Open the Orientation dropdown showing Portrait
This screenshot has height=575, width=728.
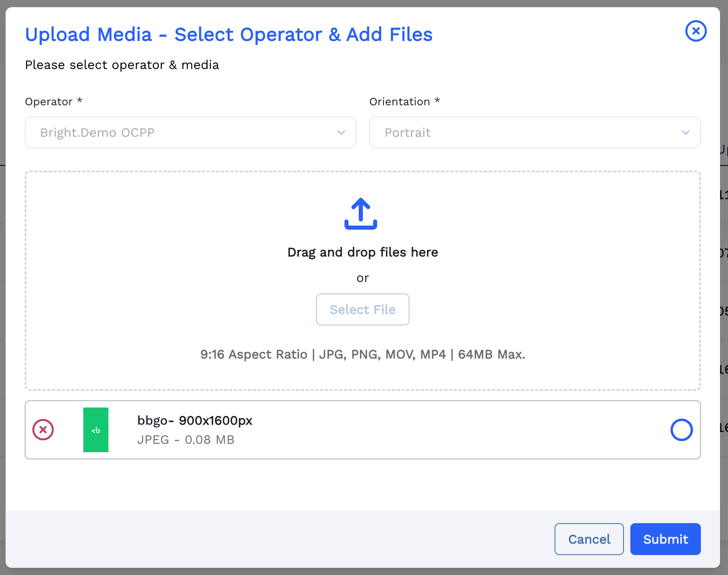pos(526,132)
